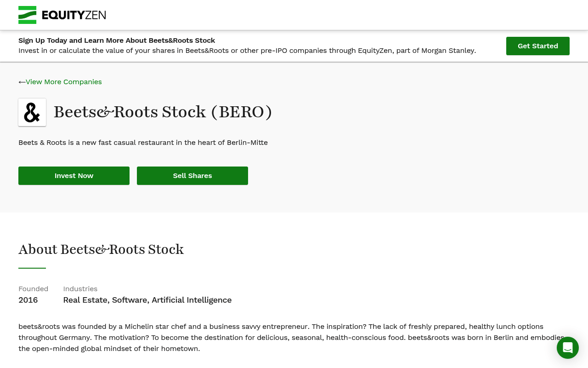Click the 'part of Morgan Stanley' banner sentence
The height and width of the screenshot is (368, 588).
247,51
